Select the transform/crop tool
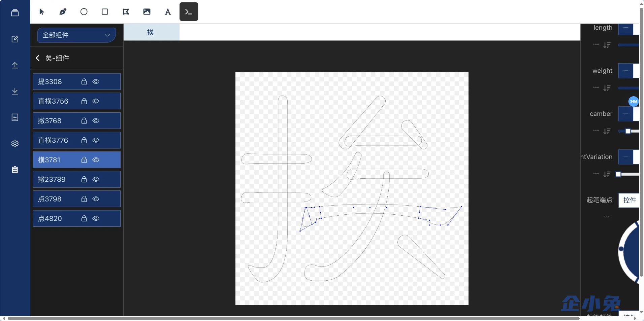This screenshot has width=644, height=321. [x=125, y=11]
